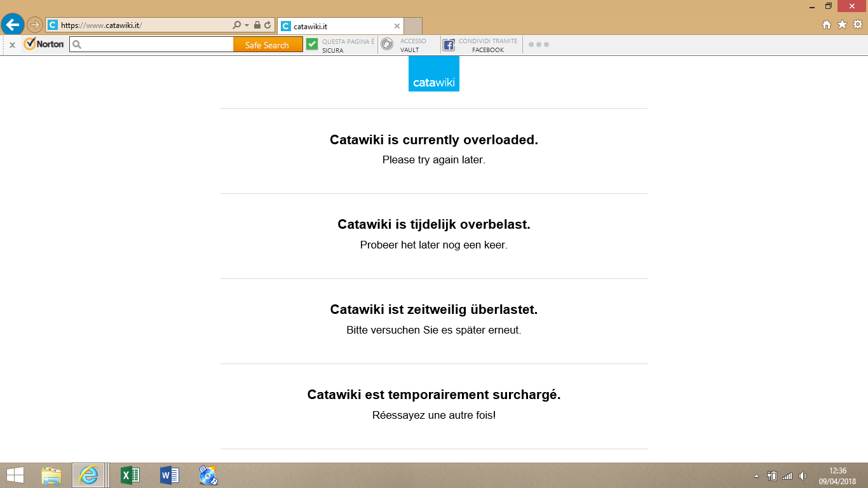Click the security lock icon
Viewport: 868px width, 488px height.
pyautogui.click(x=257, y=25)
